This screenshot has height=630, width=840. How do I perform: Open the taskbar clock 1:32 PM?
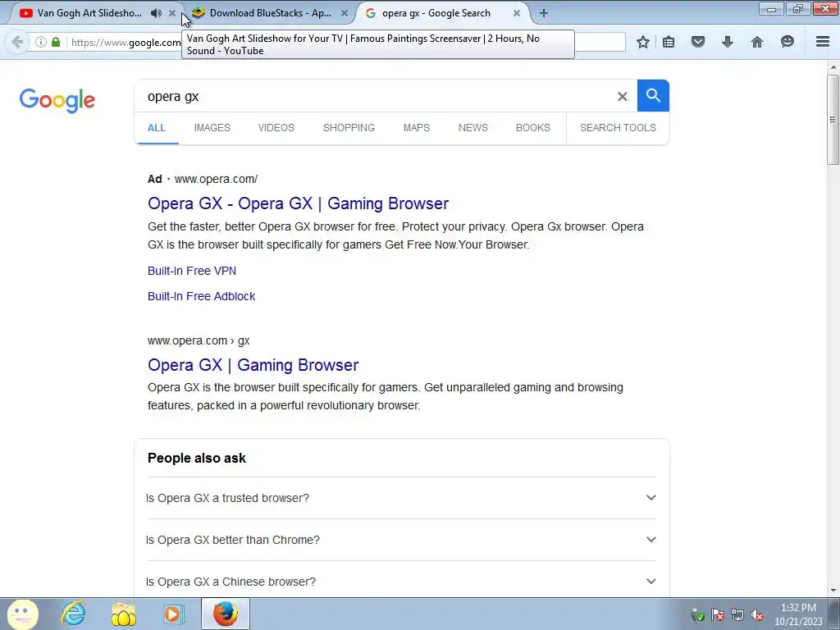[798, 614]
